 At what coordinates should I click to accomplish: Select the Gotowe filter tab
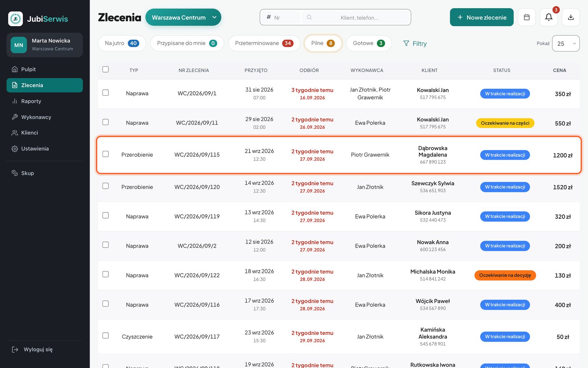coord(369,43)
